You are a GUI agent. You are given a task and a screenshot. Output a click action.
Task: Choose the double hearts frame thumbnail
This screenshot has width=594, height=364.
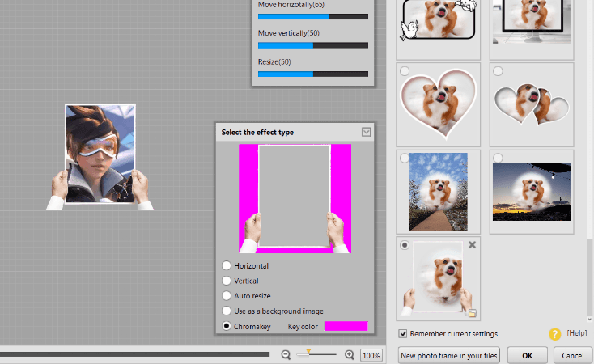(532, 104)
